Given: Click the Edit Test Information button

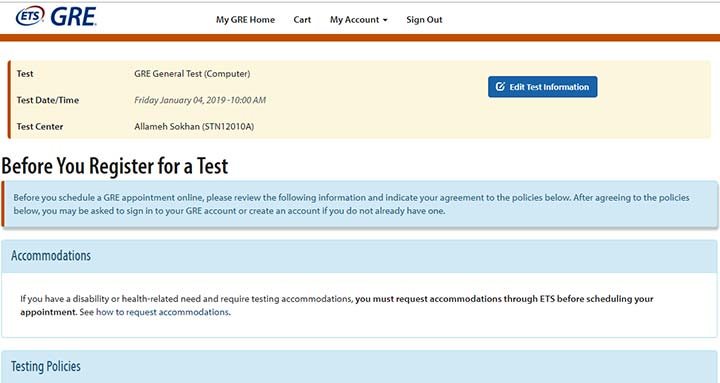Looking at the screenshot, I should point(543,87).
